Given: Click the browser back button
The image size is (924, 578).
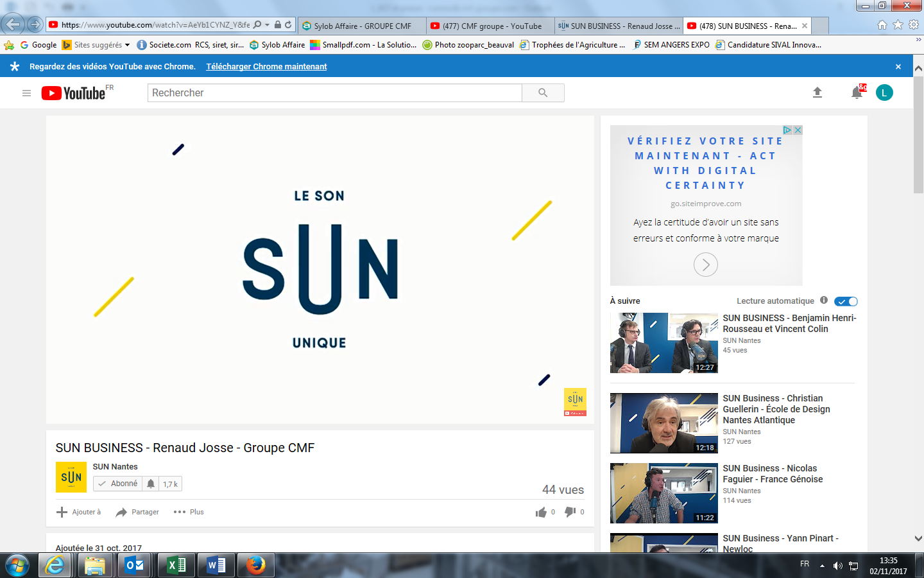Looking at the screenshot, I should [13, 24].
